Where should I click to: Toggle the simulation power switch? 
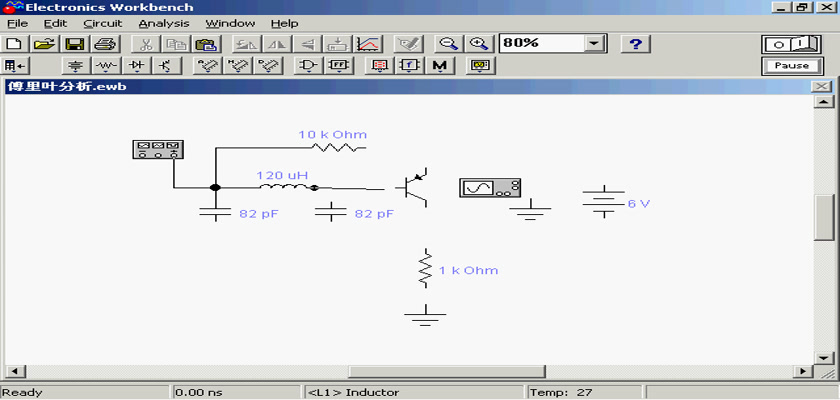point(792,44)
